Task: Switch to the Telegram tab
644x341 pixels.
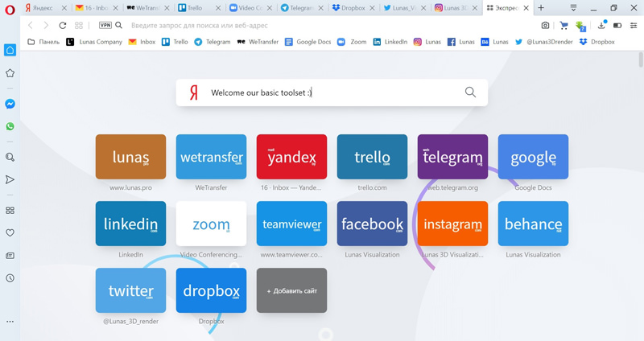Action: point(302,8)
